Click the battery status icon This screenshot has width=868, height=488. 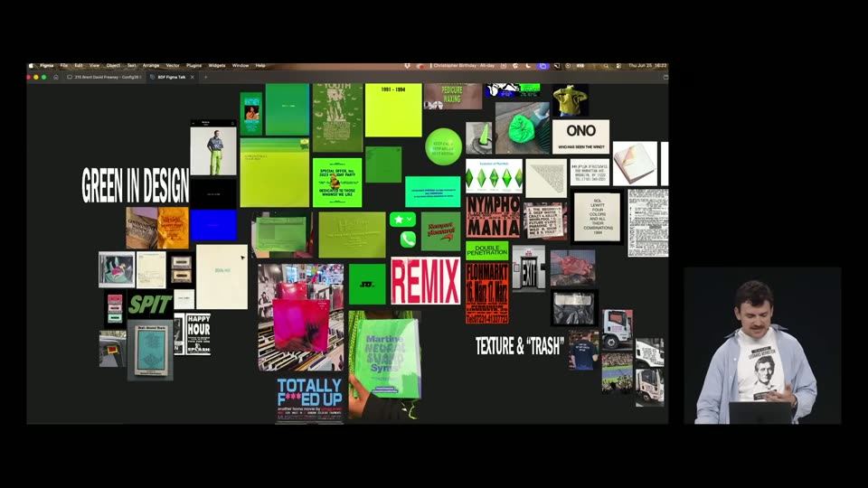(580, 65)
